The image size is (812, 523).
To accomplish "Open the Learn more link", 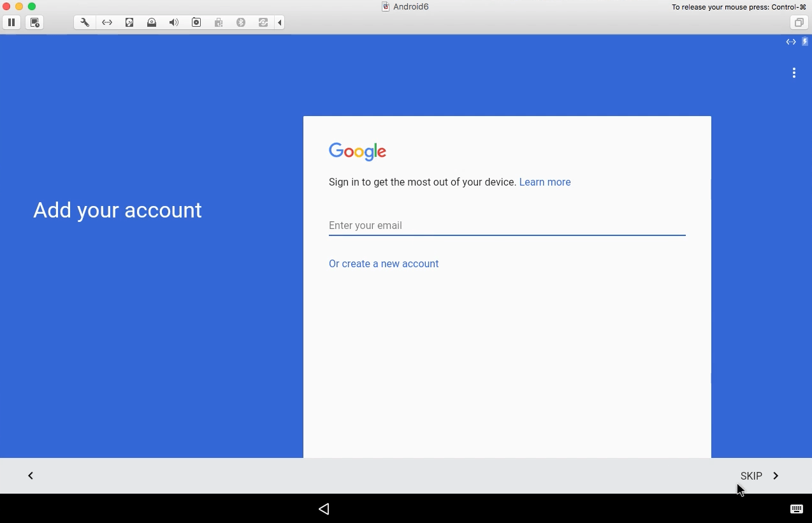I will 545,182.
